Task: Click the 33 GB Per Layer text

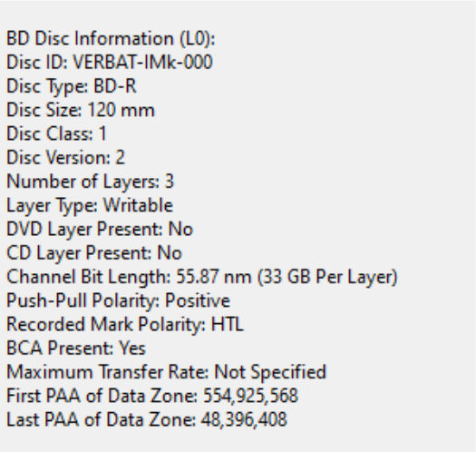Action: (x=327, y=277)
